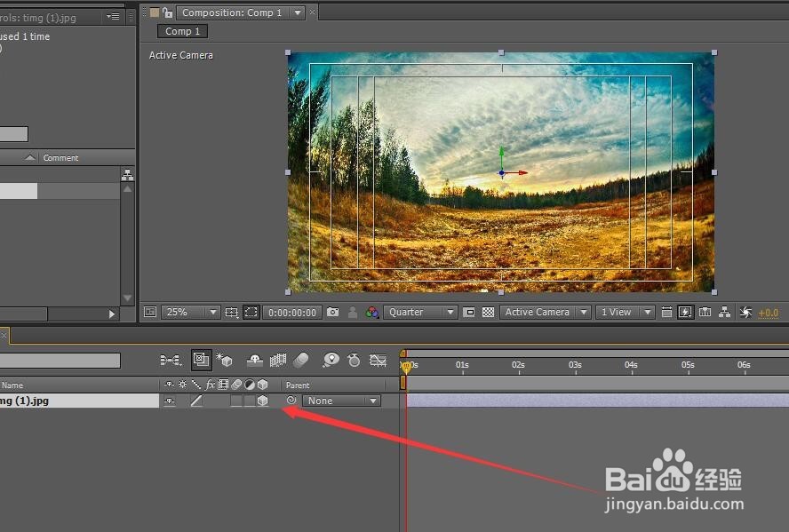The width and height of the screenshot is (789, 532).
Task: Toggle Live Update button in timeline
Action: [x=202, y=360]
